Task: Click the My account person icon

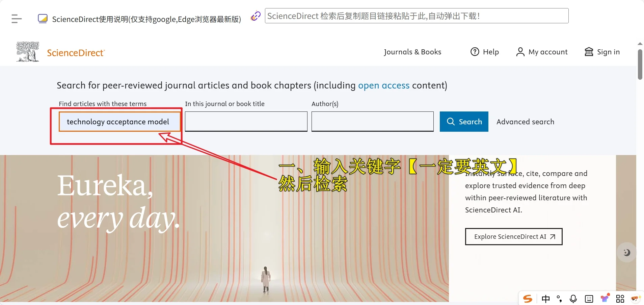Action: (520, 52)
